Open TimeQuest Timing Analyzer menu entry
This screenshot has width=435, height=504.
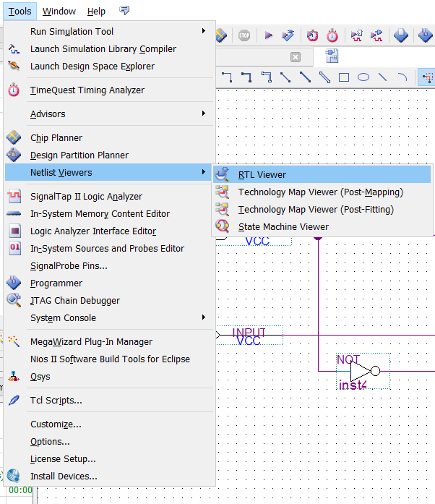111,90
